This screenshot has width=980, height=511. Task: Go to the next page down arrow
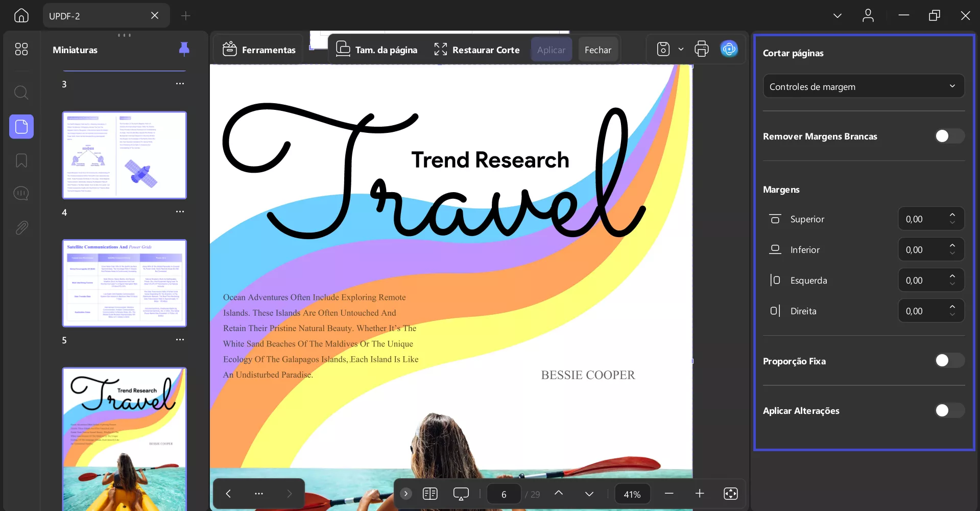pyautogui.click(x=589, y=494)
